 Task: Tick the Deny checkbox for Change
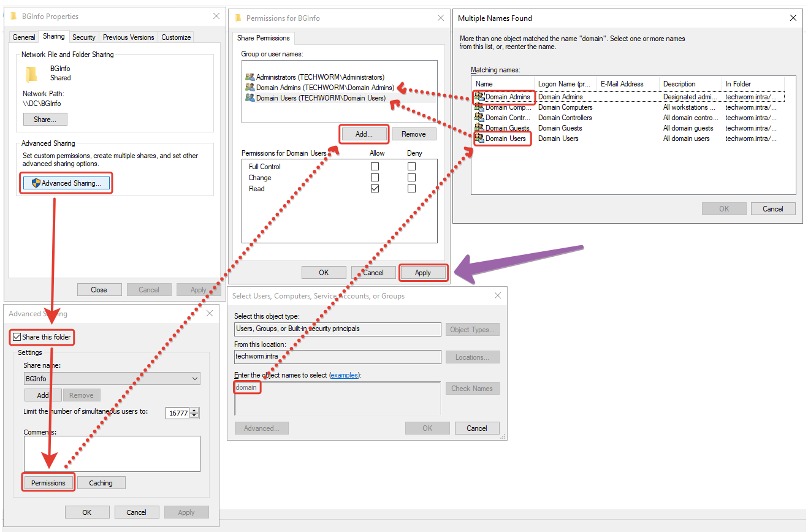pos(411,178)
